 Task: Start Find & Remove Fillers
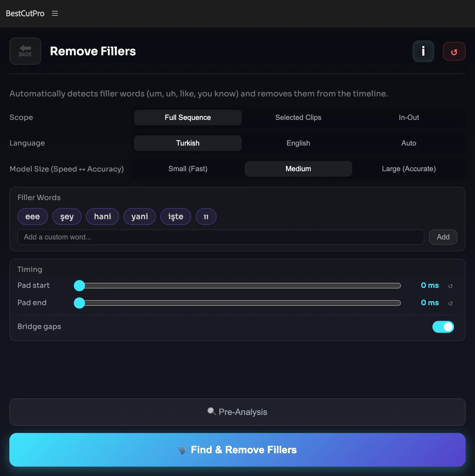click(237, 450)
